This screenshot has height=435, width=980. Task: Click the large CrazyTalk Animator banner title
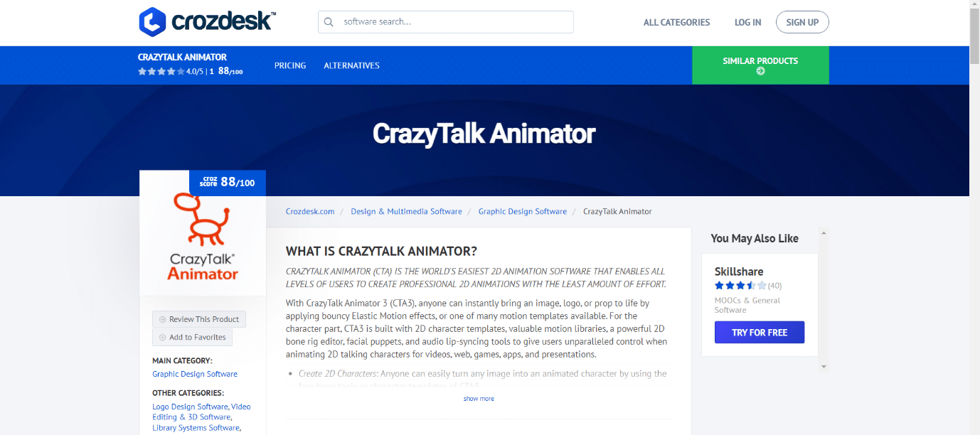coord(484,134)
